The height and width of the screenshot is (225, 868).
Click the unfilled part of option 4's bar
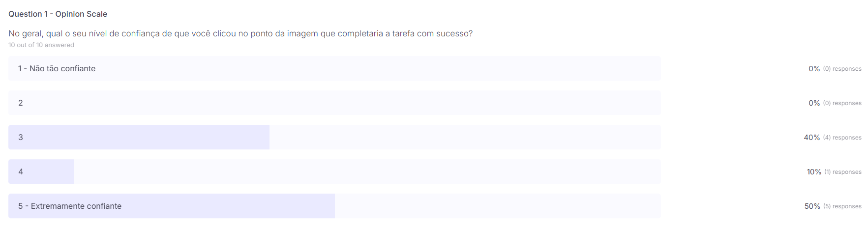click(x=366, y=171)
